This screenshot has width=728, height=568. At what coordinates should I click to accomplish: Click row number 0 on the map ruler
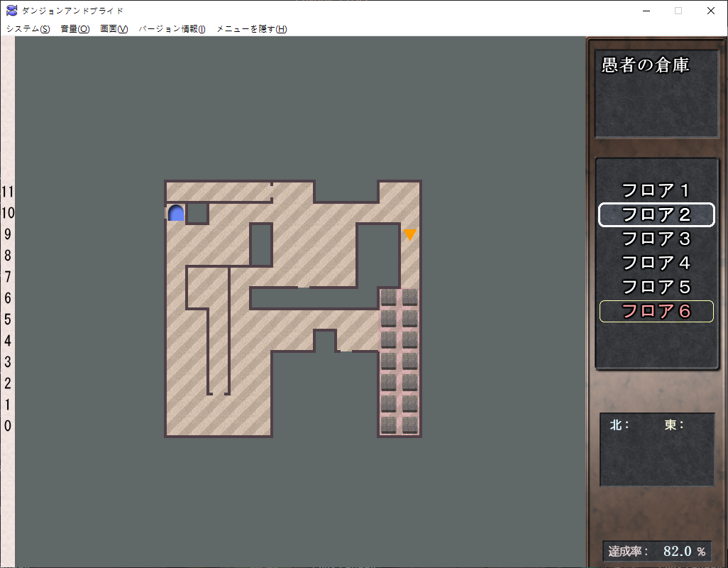point(7,426)
